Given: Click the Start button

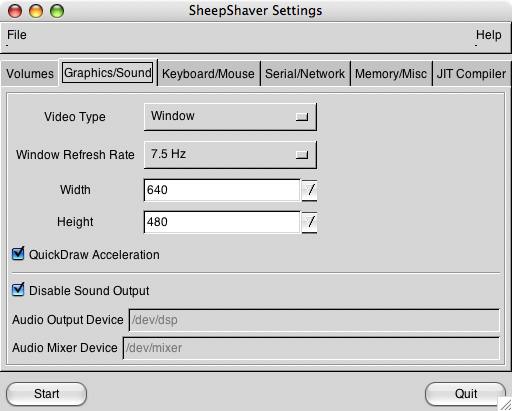Looking at the screenshot, I should pos(46,394).
